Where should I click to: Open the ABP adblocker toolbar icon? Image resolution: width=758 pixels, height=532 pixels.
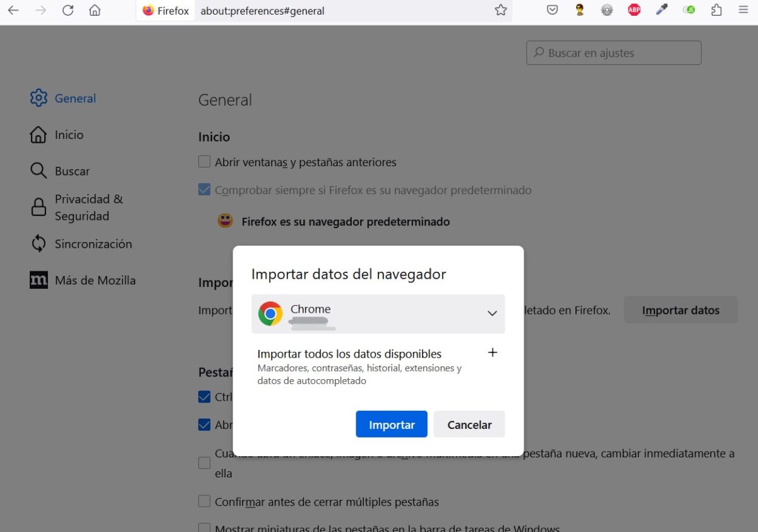tap(634, 10)
